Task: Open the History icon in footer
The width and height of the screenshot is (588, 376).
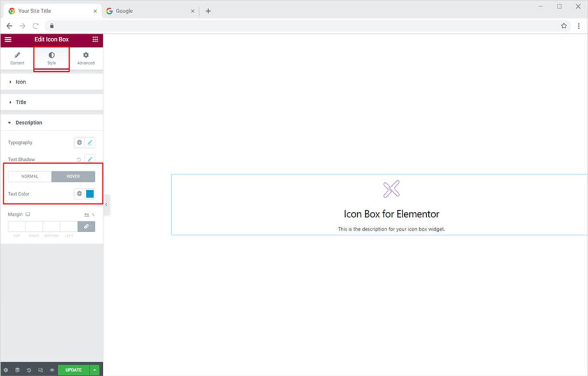Action: pyautogui.click(x=29, y=370)
